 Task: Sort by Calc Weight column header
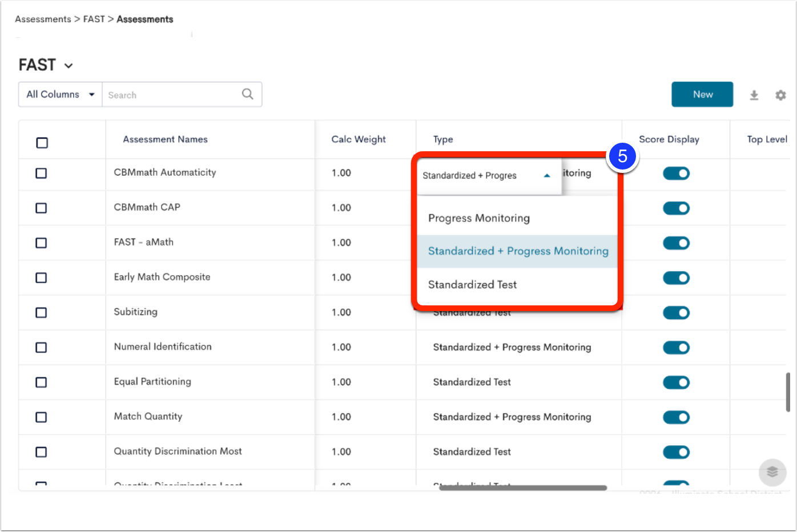(359, 139)
